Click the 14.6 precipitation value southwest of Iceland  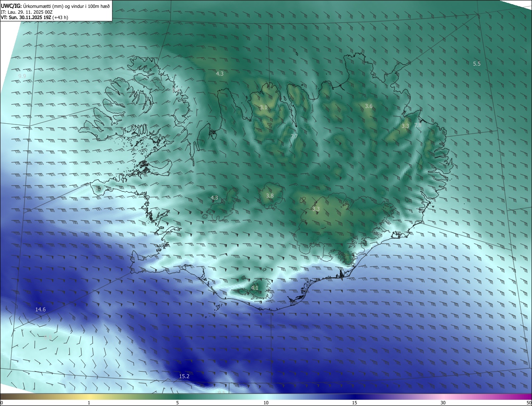[40, 310]
